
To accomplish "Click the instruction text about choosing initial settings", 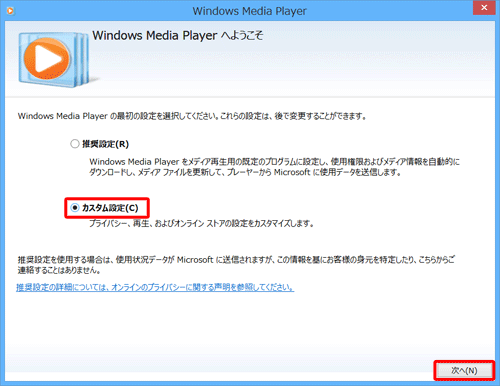I will [x=192, y=116].
